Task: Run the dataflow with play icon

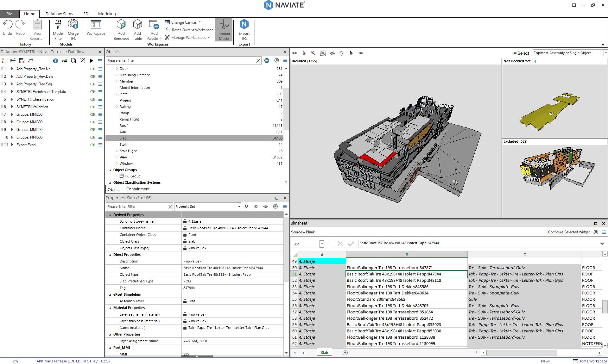Action: pos(92,61)
